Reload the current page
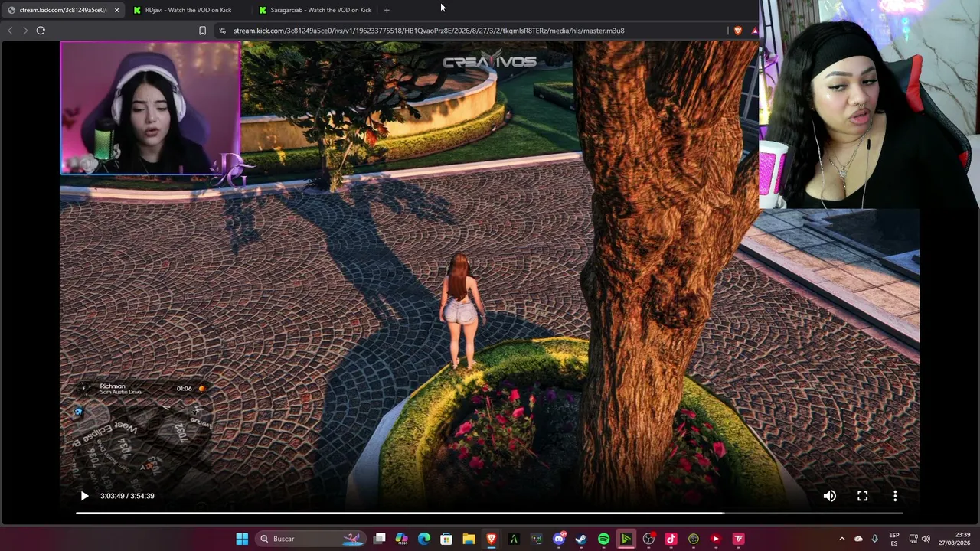 [41, 31]
